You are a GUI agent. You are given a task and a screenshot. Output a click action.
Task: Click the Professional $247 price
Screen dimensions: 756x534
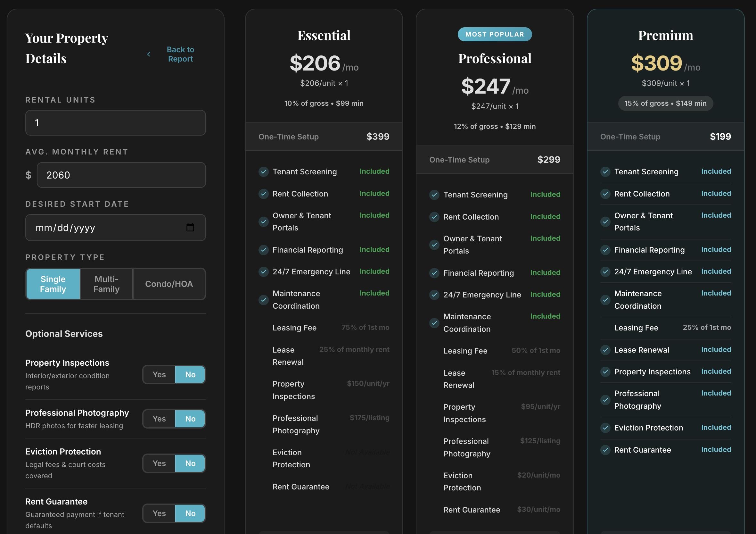(x=486, y=86)
